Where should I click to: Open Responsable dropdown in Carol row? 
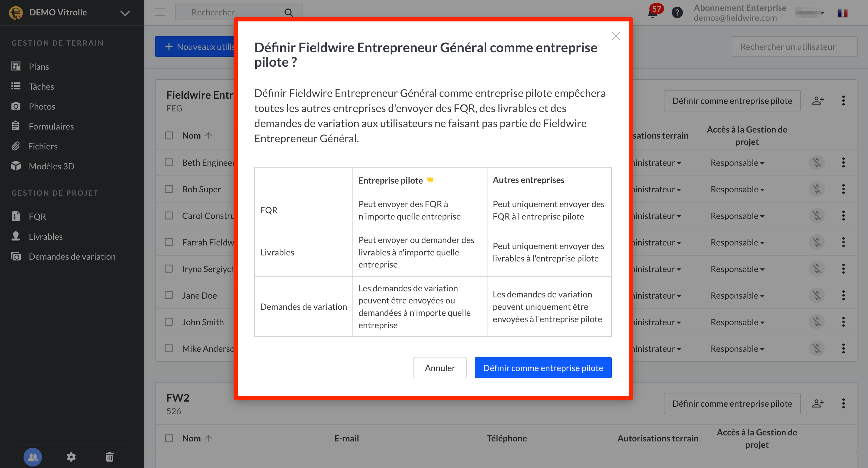click(737, 216)
